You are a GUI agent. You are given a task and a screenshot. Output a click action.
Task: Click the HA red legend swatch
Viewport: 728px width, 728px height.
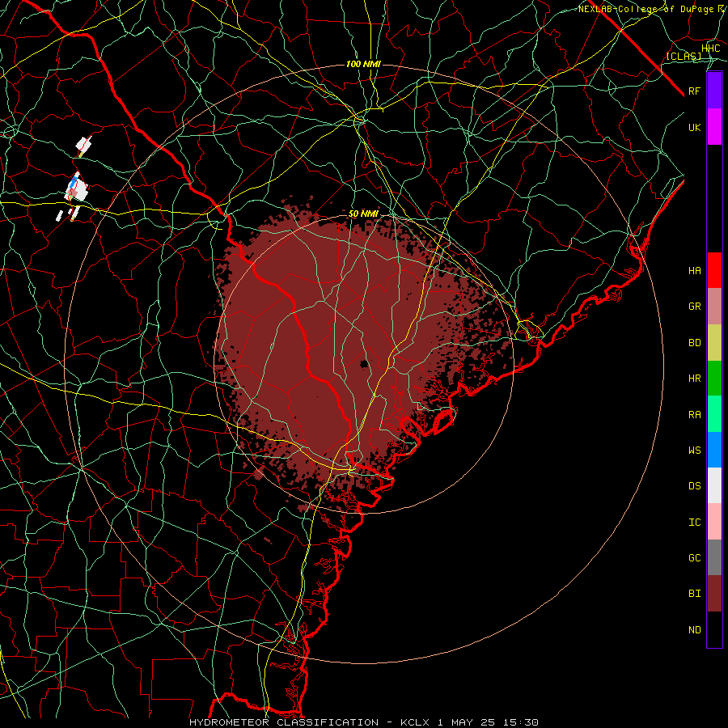click(714, 270)
